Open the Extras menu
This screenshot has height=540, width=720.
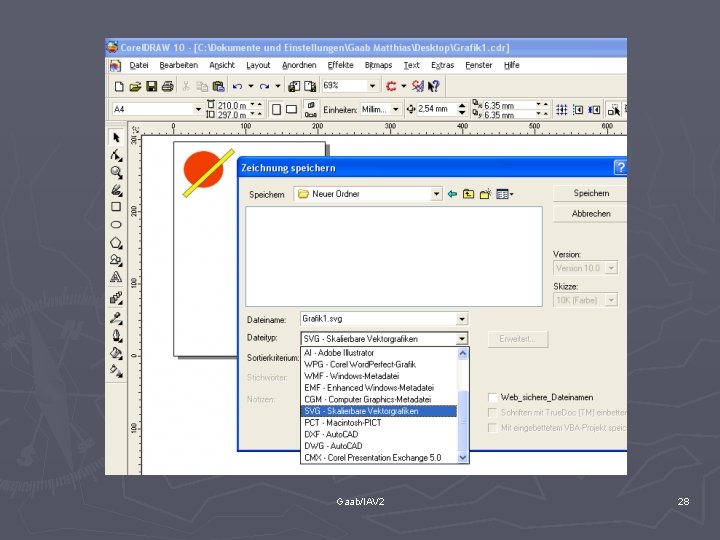(442, 65)
